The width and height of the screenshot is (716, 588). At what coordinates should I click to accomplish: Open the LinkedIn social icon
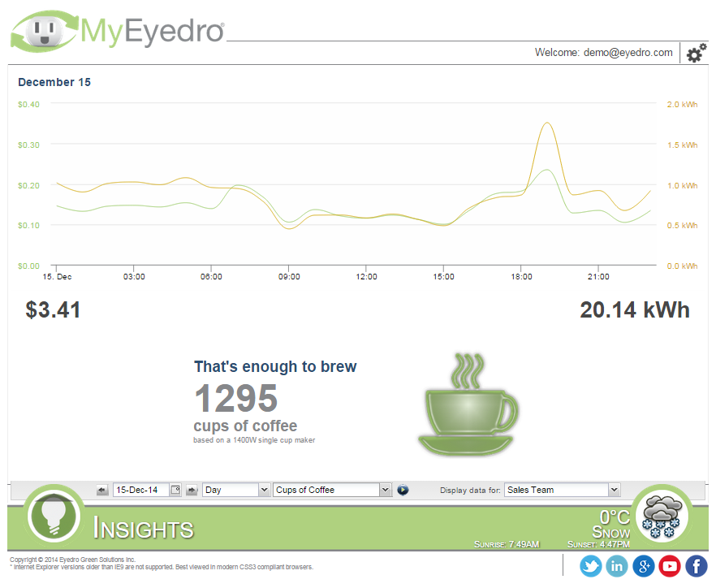617,567
